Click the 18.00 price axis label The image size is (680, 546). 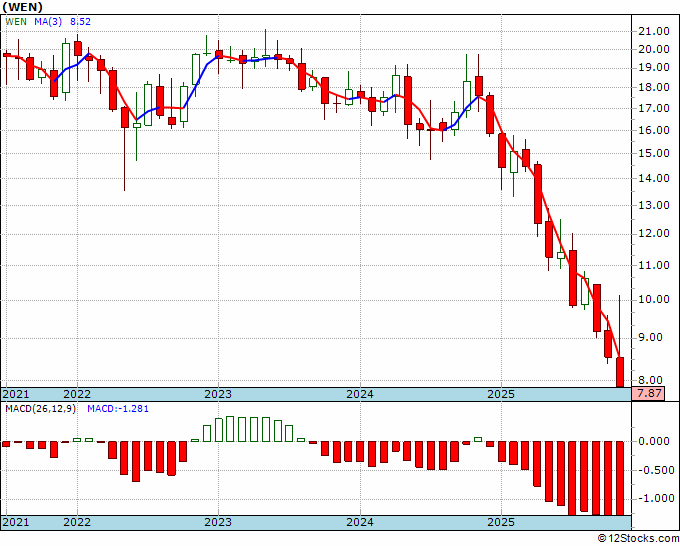click(654, 88)
